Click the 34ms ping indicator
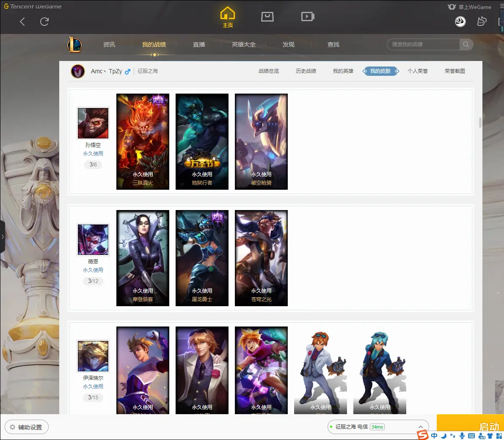 pos(377,427)
